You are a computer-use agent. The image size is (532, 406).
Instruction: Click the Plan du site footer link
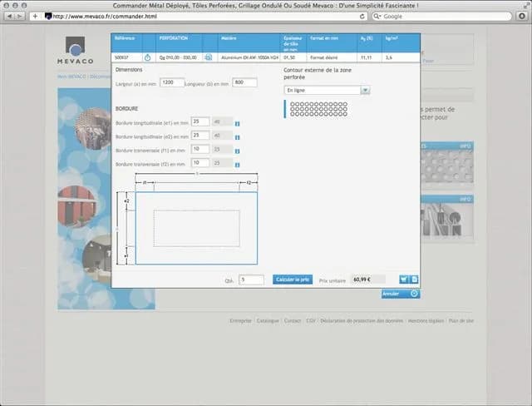coord(461,320)
